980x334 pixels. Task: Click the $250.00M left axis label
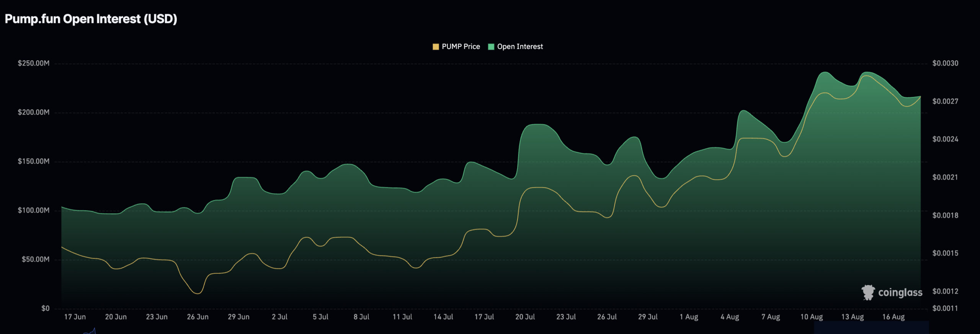[34, 63]
